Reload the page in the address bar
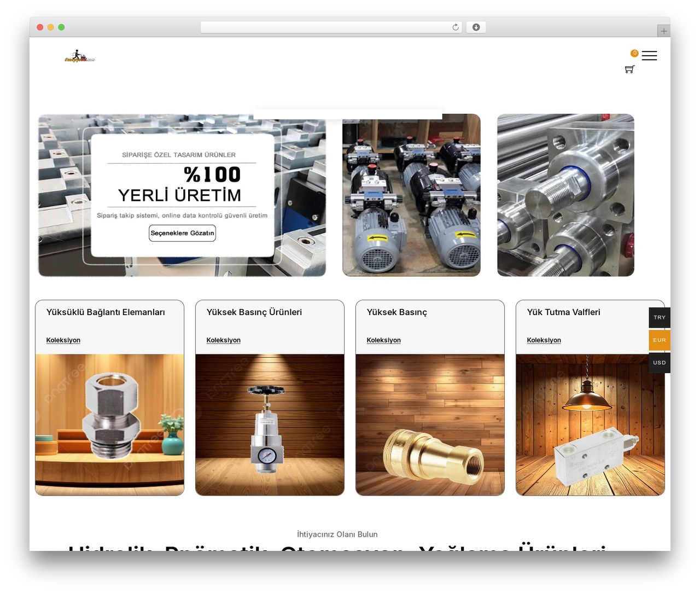Image resolution: width=700 pixels, height=593 pixels. (456, 27)
